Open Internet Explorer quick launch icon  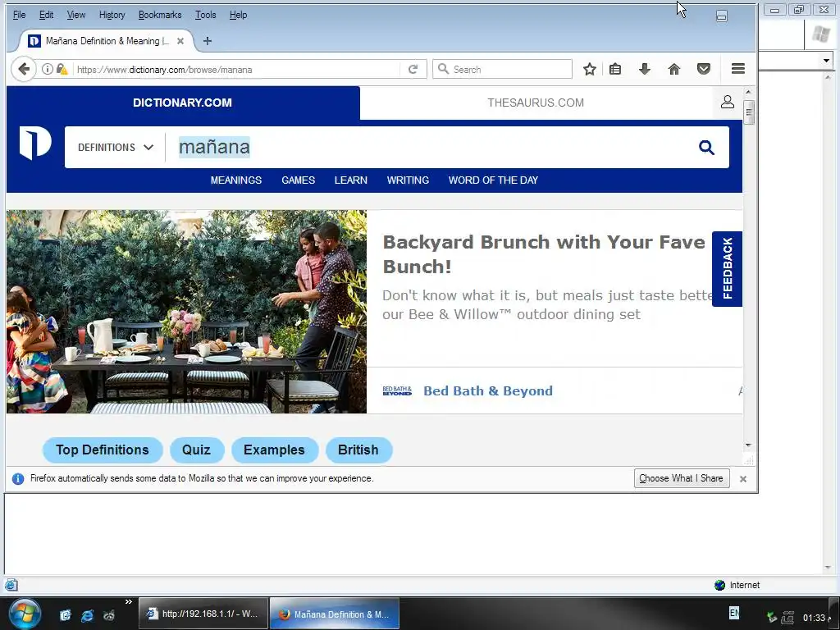[x=87, y=615]
